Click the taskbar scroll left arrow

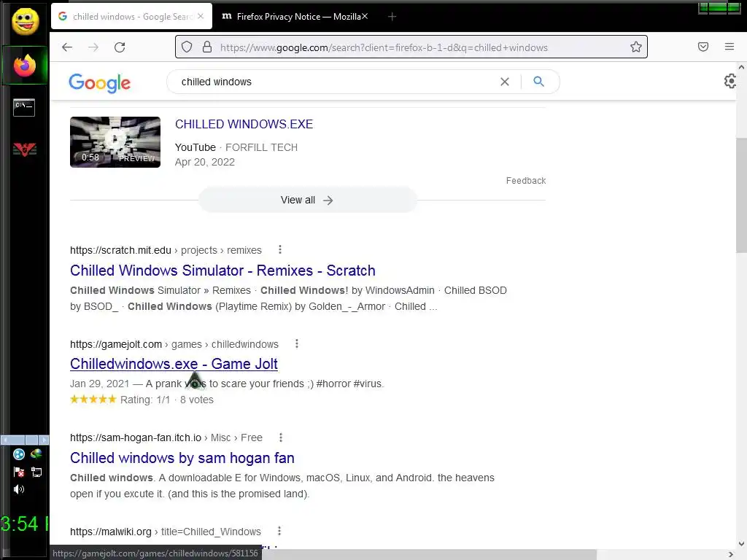pos(7,440)
